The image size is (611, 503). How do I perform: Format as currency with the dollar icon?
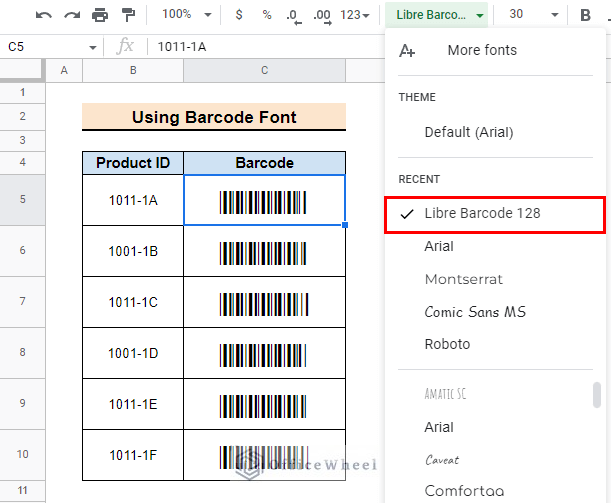239,15
